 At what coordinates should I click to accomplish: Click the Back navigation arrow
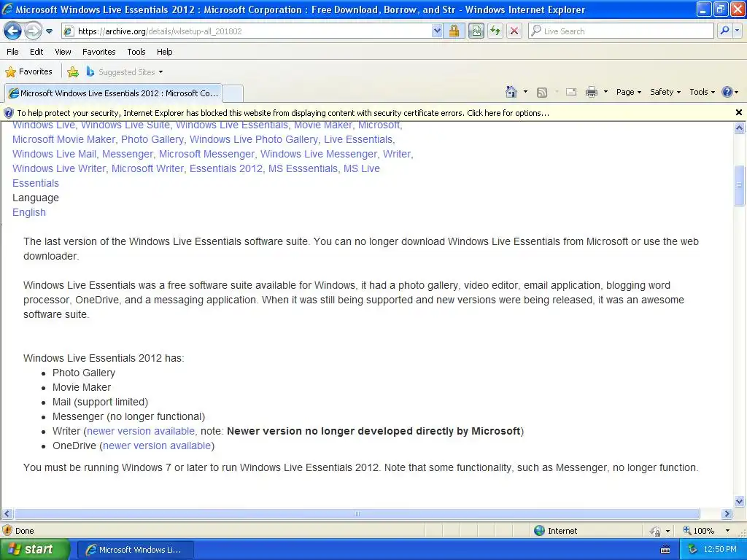tap(13, 31)
